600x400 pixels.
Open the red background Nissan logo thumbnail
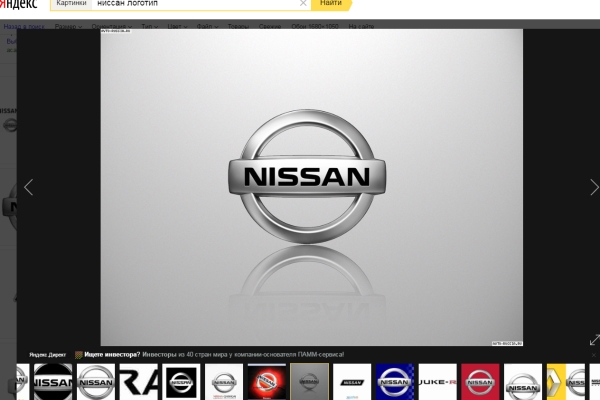point(480,382)
